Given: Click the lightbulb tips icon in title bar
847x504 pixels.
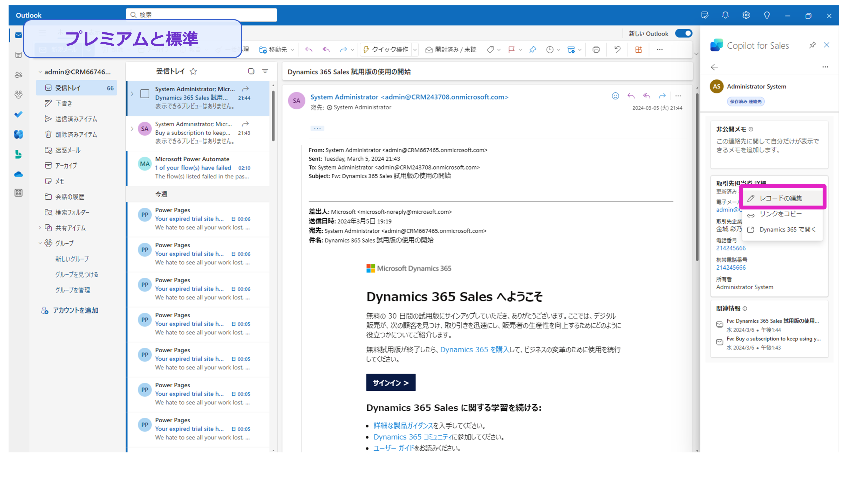Looking at the screenshot, I should click(x=767, y=15).
